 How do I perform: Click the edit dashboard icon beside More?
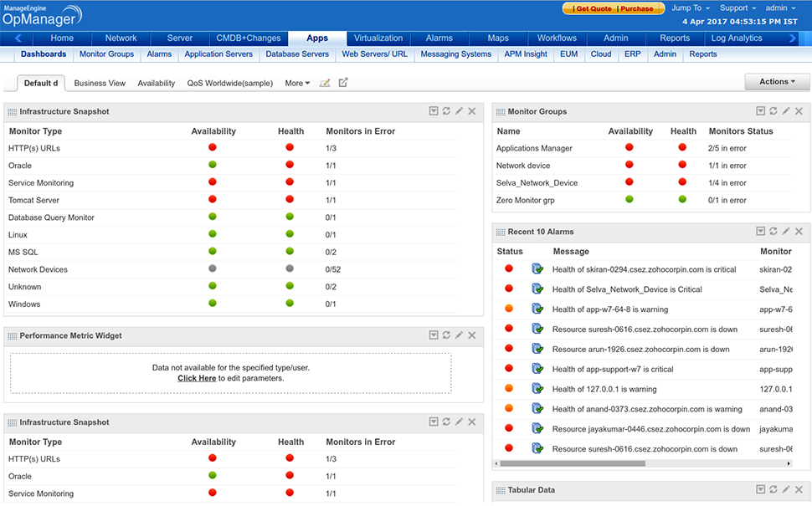pyautogui.click(x=325, y=83)
